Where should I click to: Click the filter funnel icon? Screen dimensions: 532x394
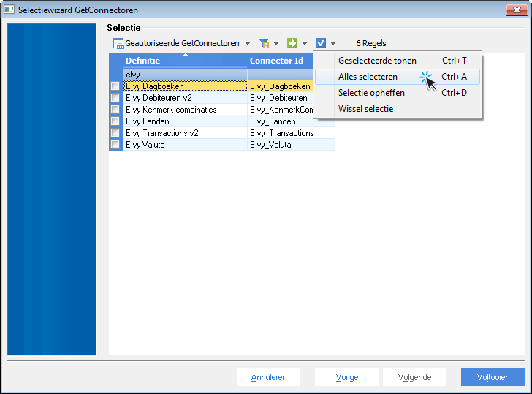tap(264, 44)
